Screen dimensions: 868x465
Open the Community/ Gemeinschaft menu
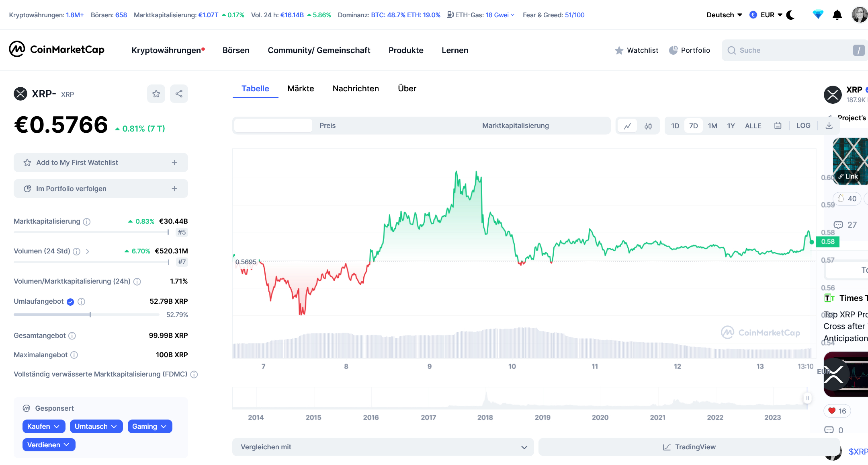(319, 50)
